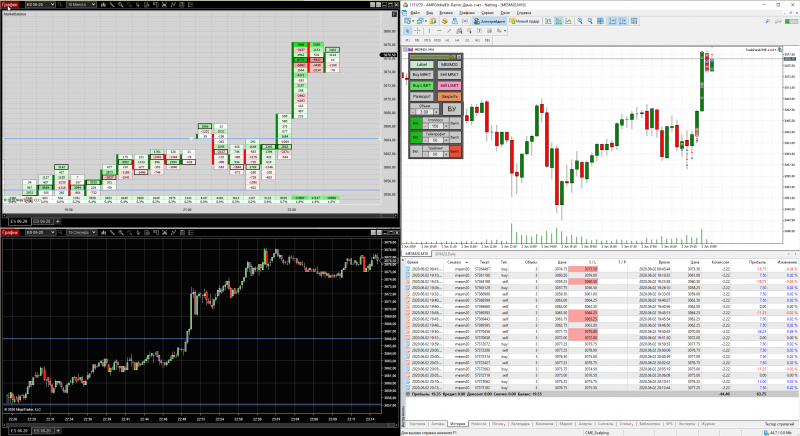The width and height of the screenshot is (800, 436).
Task: Click the bars icon on top NinjaTrader chart toolbar
Action: click(104, 5)
